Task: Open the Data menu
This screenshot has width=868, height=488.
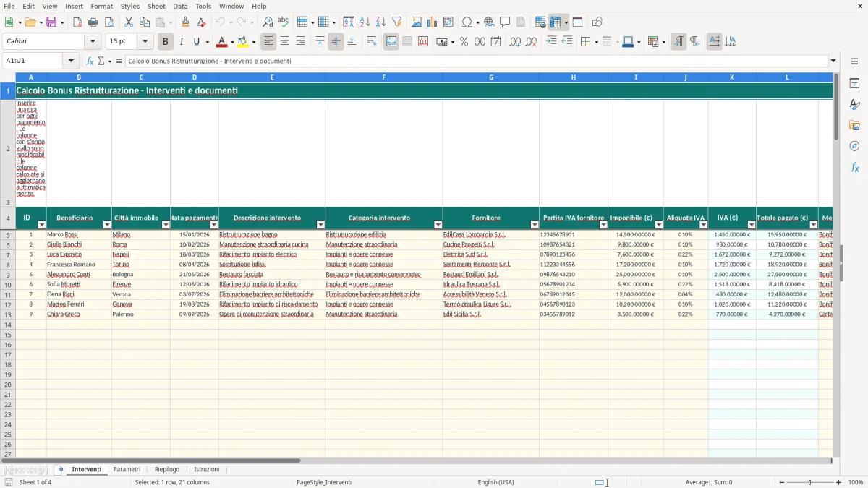Action: 180,6
